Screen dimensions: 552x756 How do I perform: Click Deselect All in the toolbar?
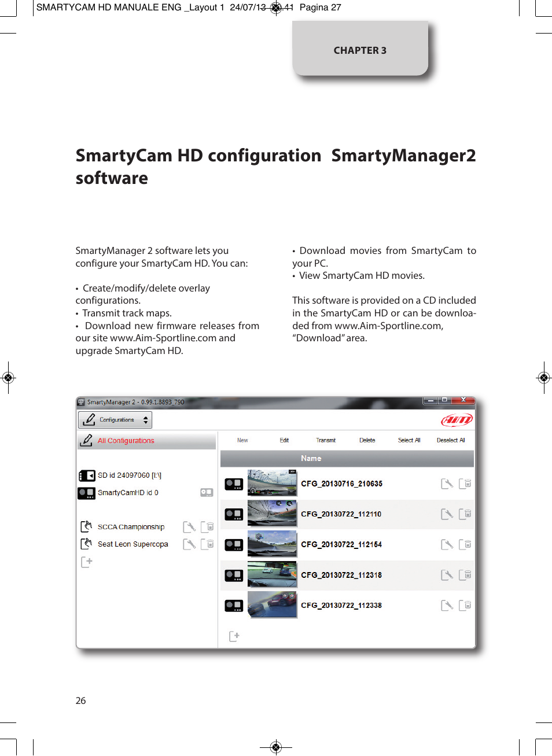(x=451, y=440)
